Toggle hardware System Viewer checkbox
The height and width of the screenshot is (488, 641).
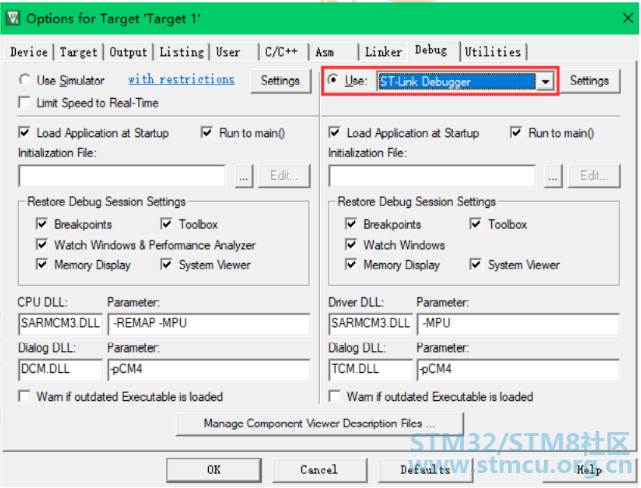[x=475, y=264]
